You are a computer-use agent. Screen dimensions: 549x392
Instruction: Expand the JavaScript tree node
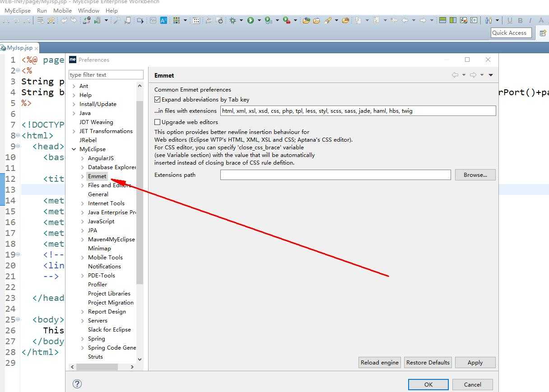pyautogui.click(x=83, y=221)
